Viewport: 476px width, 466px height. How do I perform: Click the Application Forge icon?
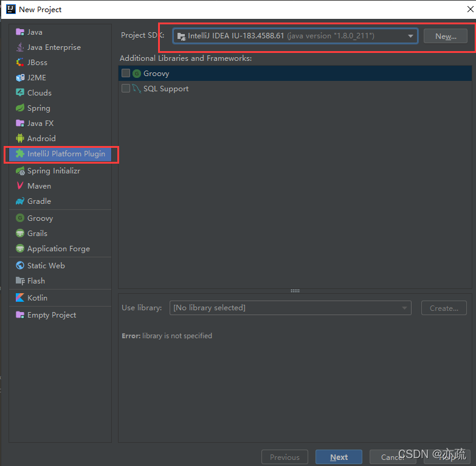click(x=20, y=248)
